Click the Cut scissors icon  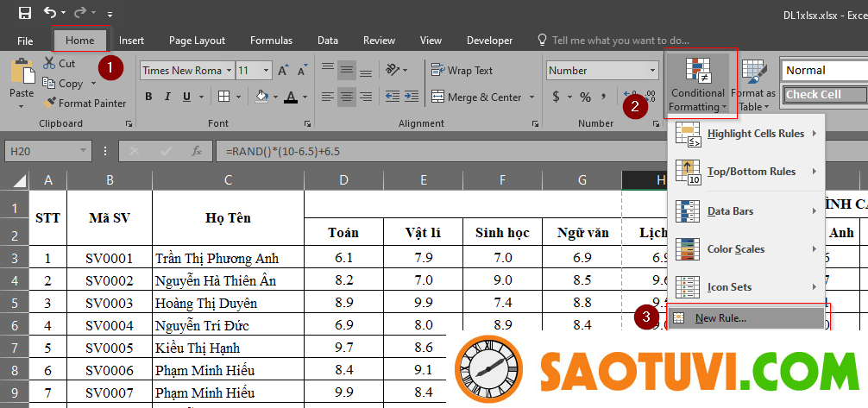pos(48,63)
